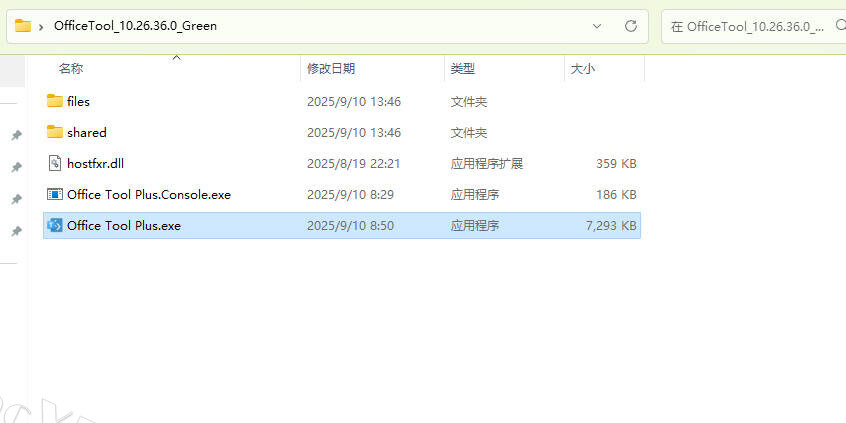Click pin icon level with hostfxr.dll
Screen dimensions: 846x423
(17, 167)
